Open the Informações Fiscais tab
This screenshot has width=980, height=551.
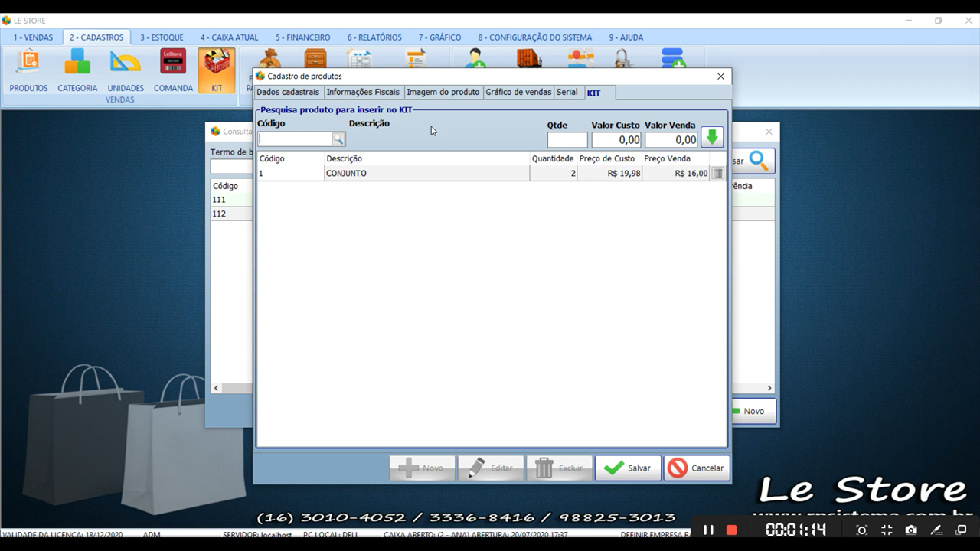(363, 93)
